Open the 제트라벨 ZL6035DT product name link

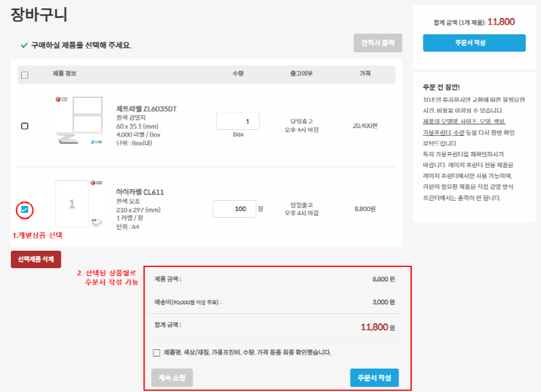(146, 109)
